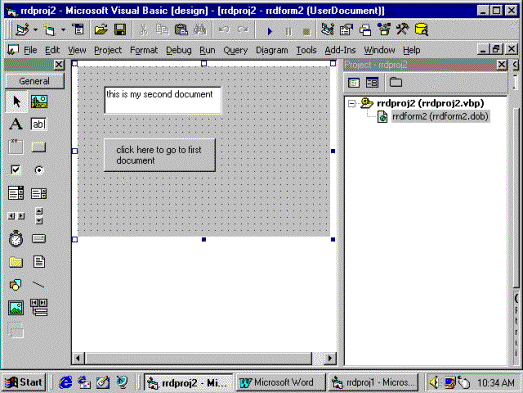Screen dimensions: 523x393
Task: Select the PictureBox control tool
Action: point(39,101)
